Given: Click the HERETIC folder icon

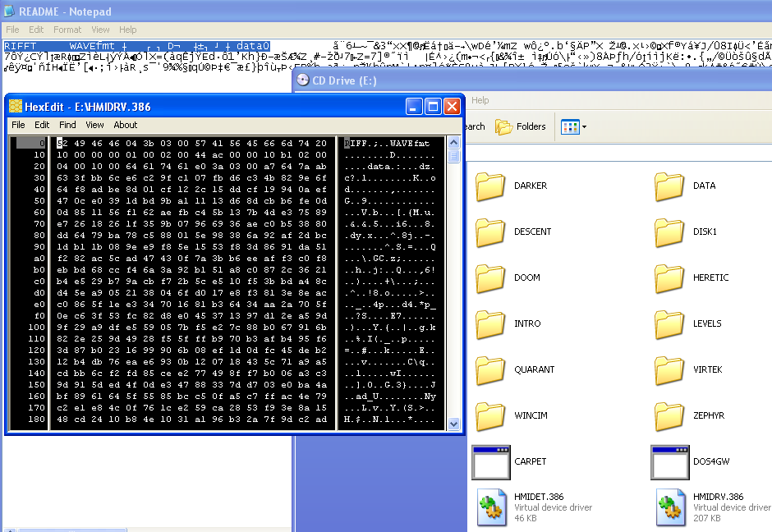Looking at the screenshot, I should click(x=669, y=278).
